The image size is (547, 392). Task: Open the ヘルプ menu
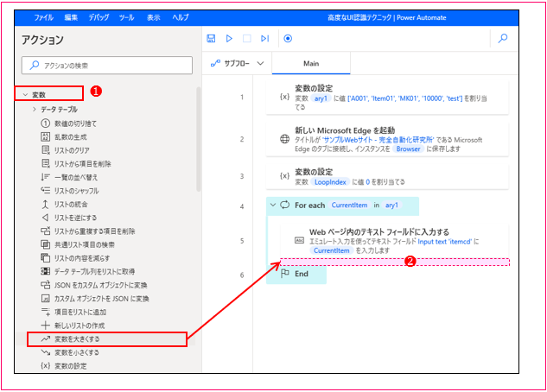pyautogui.click(x=181, y=17)
